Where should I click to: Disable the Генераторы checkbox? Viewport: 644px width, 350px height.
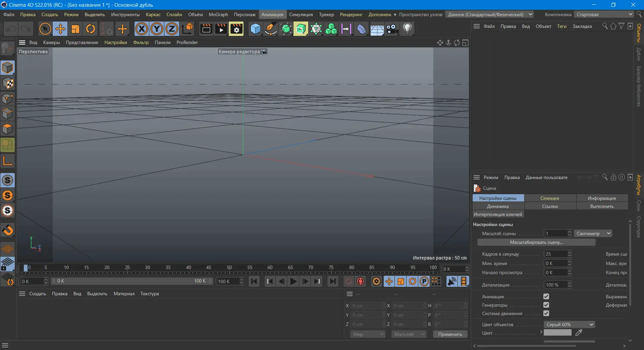[x=546, y=305]
